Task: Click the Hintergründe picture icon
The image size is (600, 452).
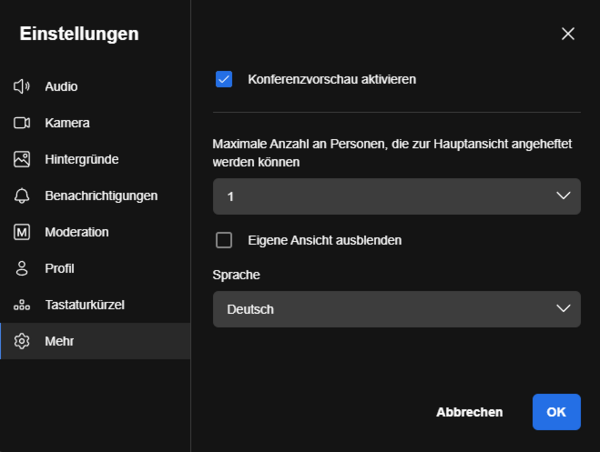Action: [22, 159]
